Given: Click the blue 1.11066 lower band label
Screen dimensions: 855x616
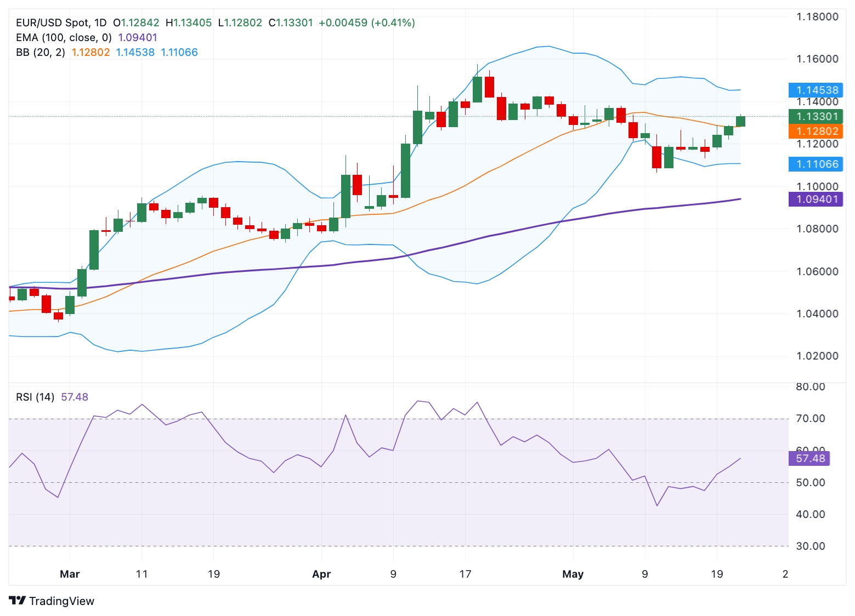Looking at the screenshot, I should [x=816, y=164].
